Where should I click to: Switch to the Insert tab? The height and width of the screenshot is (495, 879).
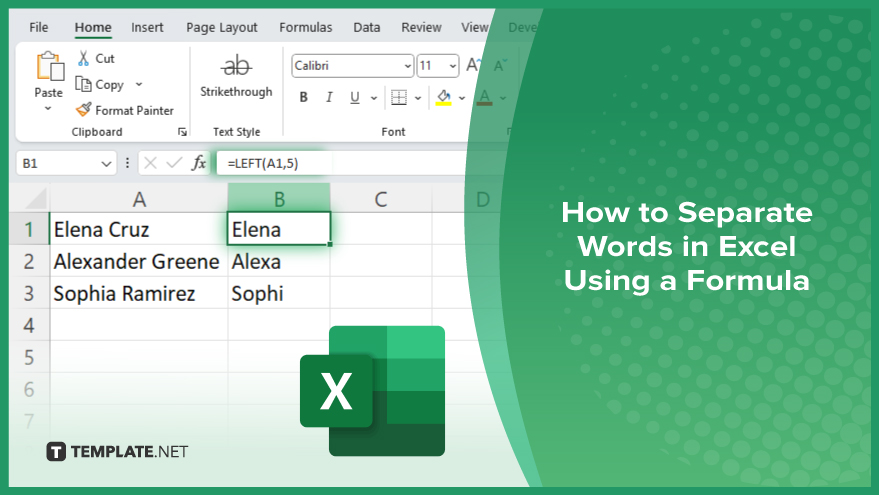(147, 27)
